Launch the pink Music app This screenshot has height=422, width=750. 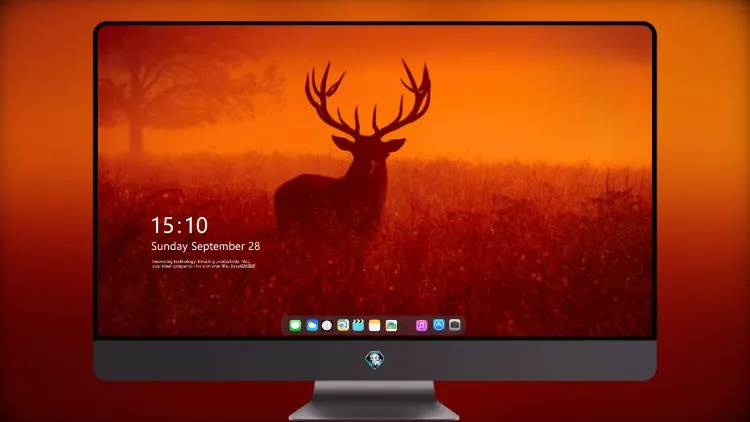coord(421,325)
